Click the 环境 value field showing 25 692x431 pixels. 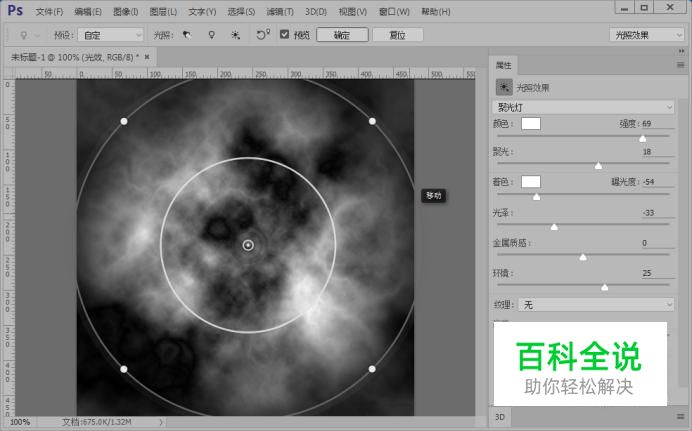pyautogui.click(x=658, y=273)
